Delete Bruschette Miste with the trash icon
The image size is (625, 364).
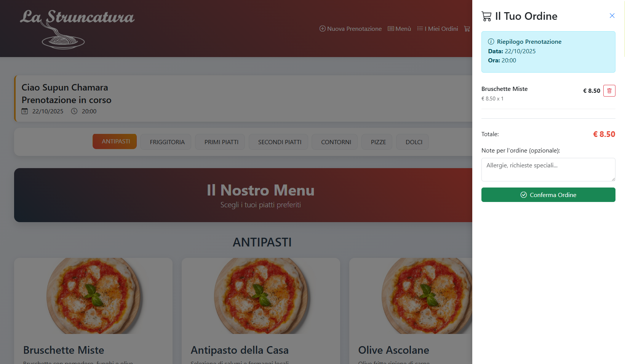609,91
